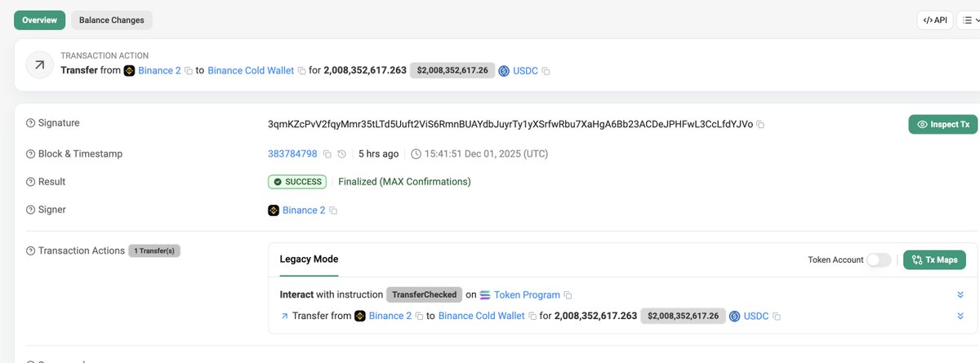Image resolution: width=980 pixels, height=363 pixels.
Task: Copy Binance 2 address in Transaction Action header
Action: (x=189, y=71)
